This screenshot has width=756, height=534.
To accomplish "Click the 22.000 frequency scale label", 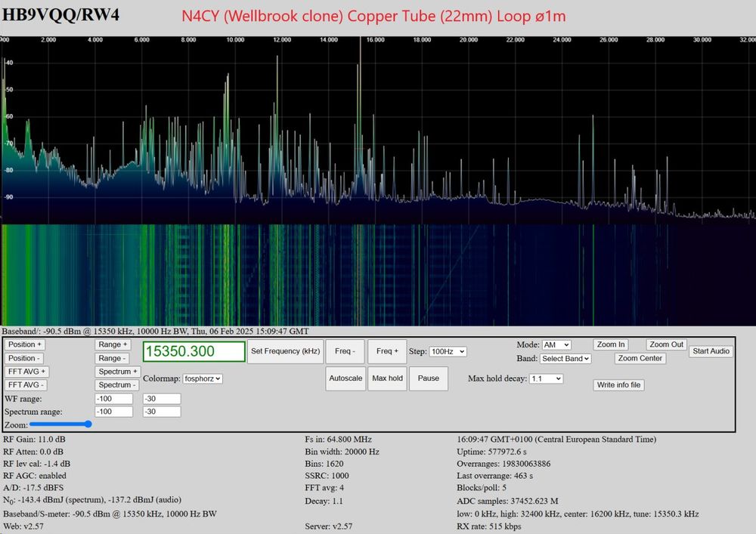I will (x=515, y=40).
